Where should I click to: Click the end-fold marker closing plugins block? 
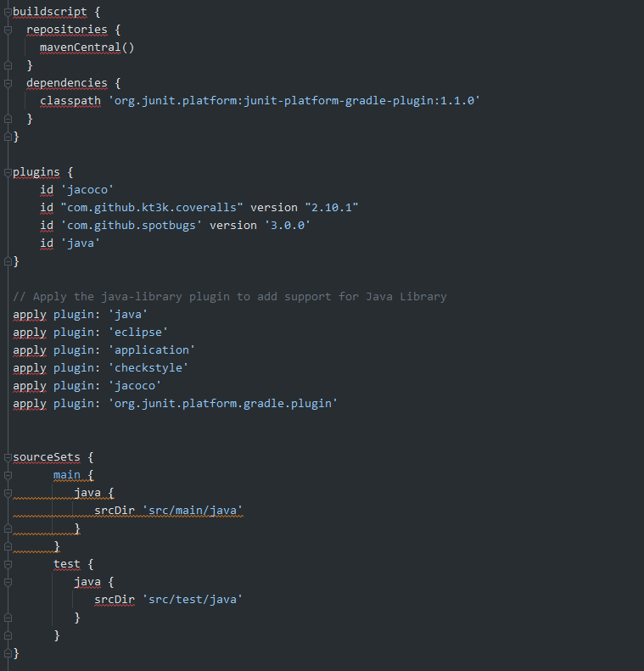tap(8, 261)
